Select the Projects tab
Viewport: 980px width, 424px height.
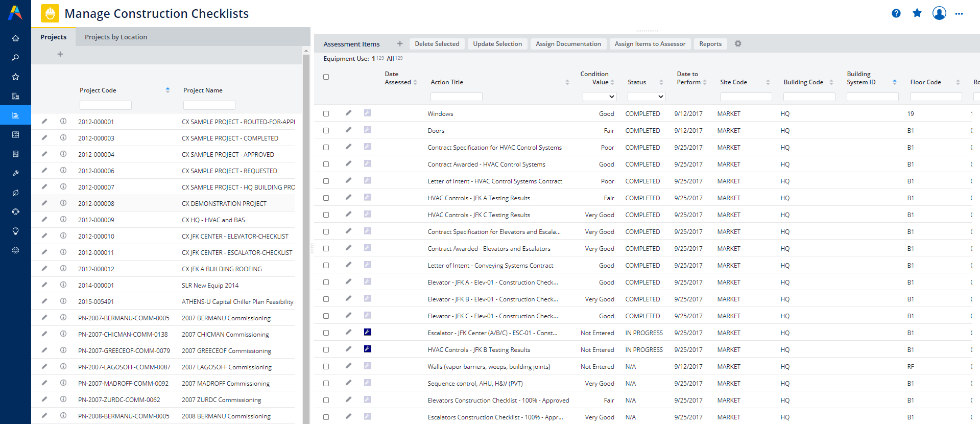pyautogui.click(x=54, y=37)
